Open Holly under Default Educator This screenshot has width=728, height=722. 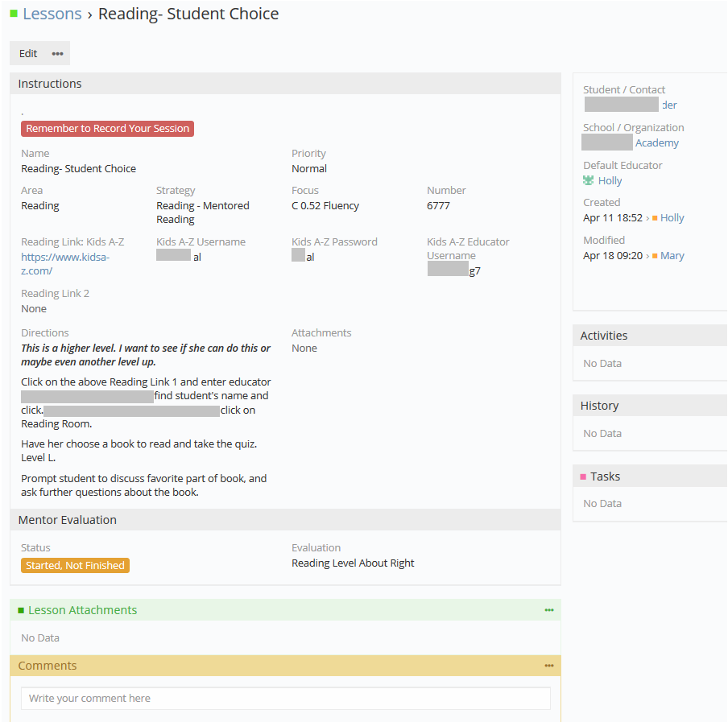610,181
